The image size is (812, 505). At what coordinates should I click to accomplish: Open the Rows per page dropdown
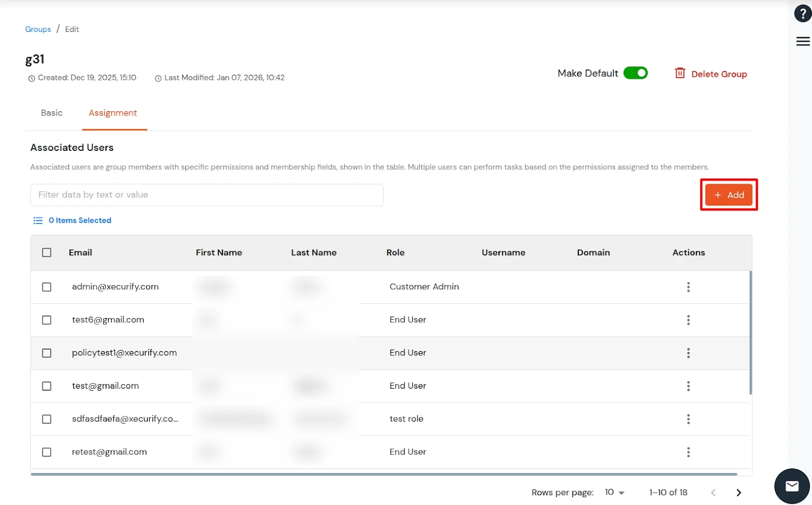(x=614, y=492)
